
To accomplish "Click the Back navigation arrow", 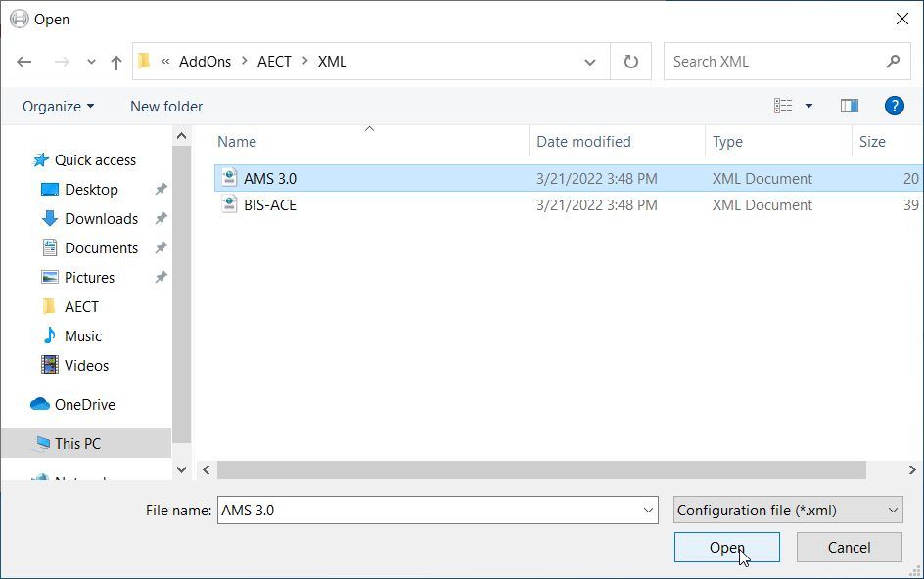I will 24,62.
